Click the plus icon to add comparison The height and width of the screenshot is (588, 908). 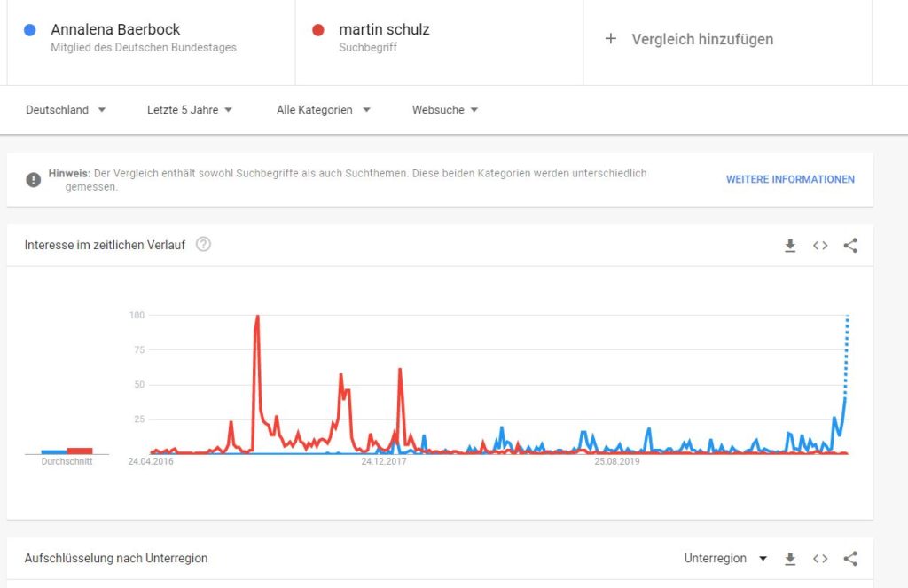click(x=610, y=39)
